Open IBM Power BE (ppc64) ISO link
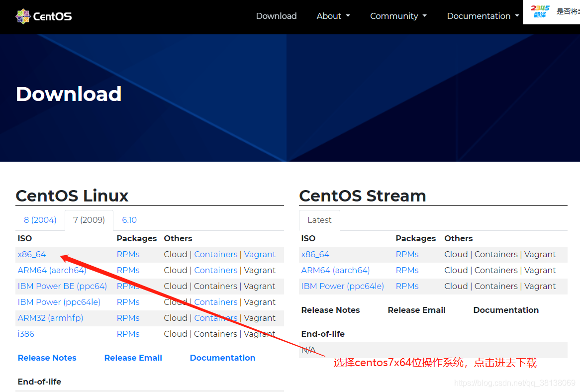Image resolution: width=580 pixels, height=392 pixels. [62, 286]
